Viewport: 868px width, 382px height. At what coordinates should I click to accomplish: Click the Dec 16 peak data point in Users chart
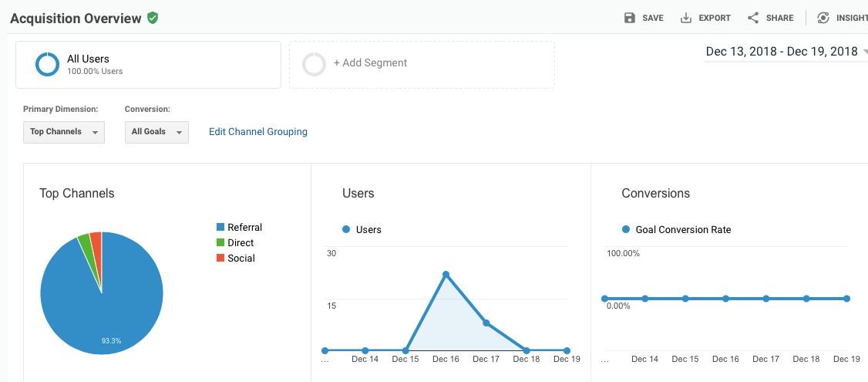click(446, 274)
